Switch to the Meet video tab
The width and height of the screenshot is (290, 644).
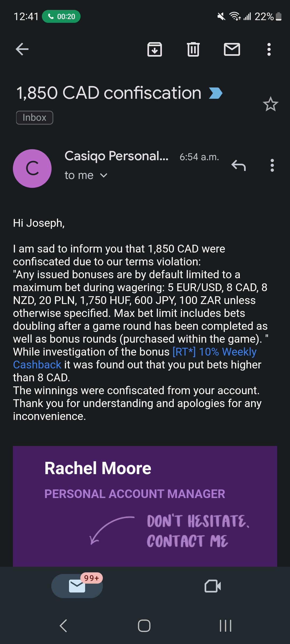pyautogui.click(x=213, y=586)
